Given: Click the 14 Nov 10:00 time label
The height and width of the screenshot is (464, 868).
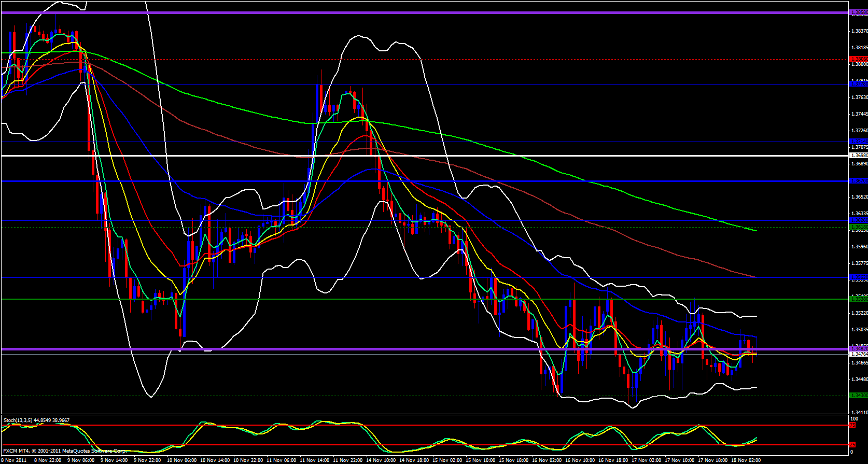Looking at the screenshot, I should pos(381,460).
